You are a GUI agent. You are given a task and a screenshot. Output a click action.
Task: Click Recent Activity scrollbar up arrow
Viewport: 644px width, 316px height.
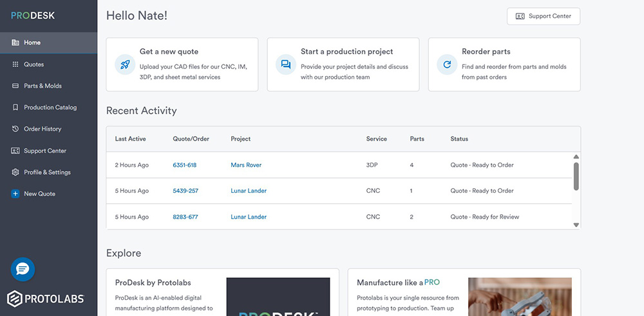click(x=576, y=157)
